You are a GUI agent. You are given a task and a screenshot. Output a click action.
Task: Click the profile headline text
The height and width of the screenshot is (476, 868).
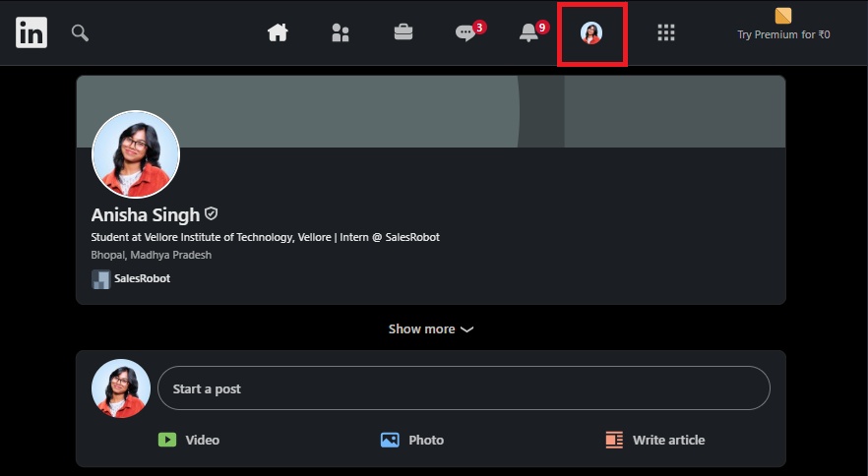265,237
